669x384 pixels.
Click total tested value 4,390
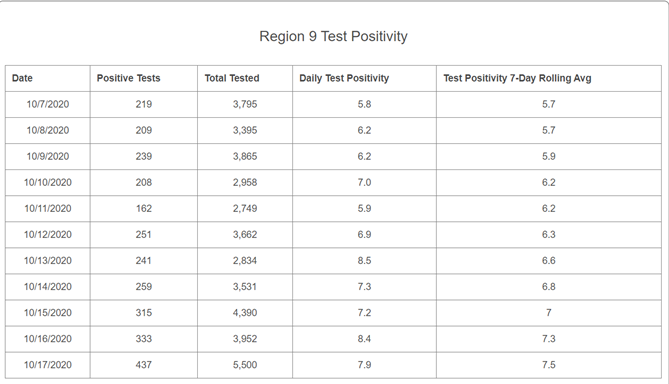pyautogui.click(x=245, y=313)
